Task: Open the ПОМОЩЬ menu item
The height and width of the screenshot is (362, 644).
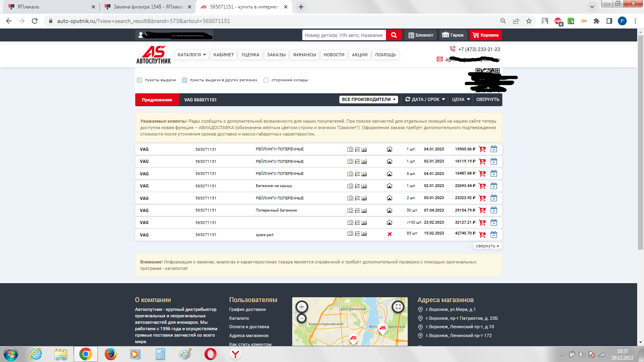Action: coord(386,55)
